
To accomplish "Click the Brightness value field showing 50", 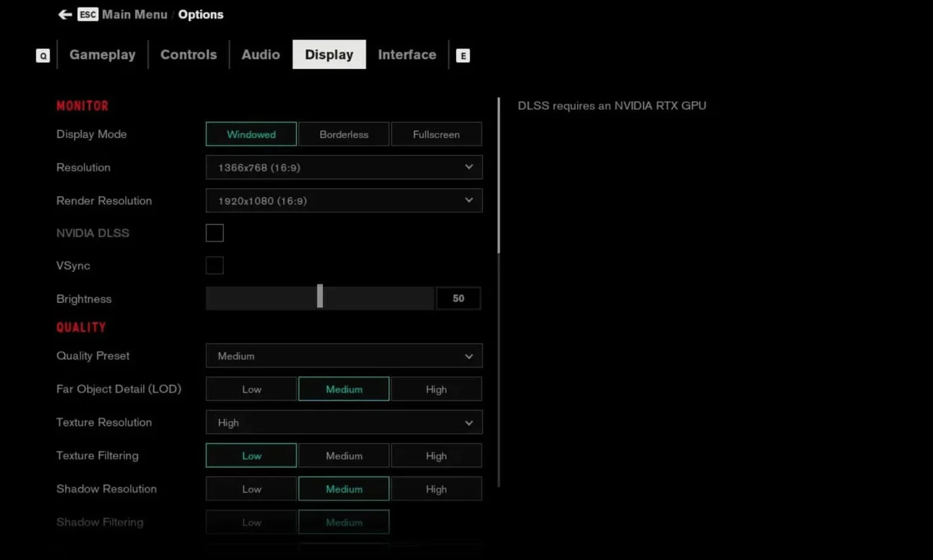I will pos(458,298).
